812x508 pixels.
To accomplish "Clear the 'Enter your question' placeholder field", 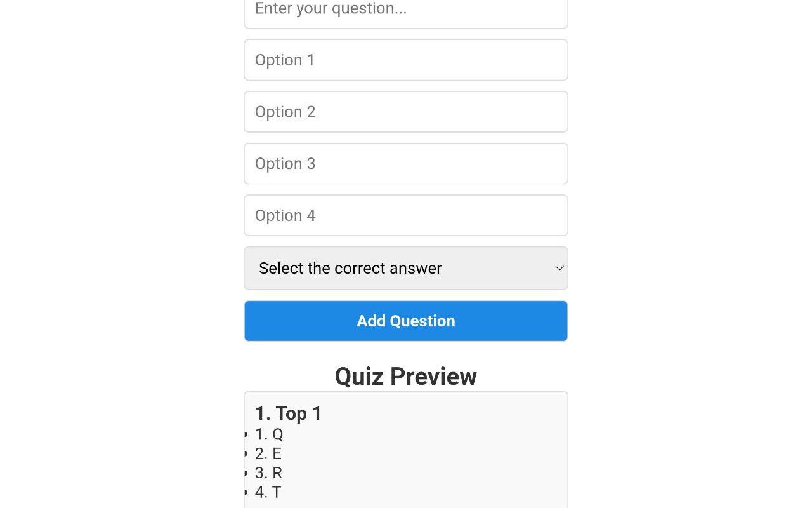I will 406,9.
